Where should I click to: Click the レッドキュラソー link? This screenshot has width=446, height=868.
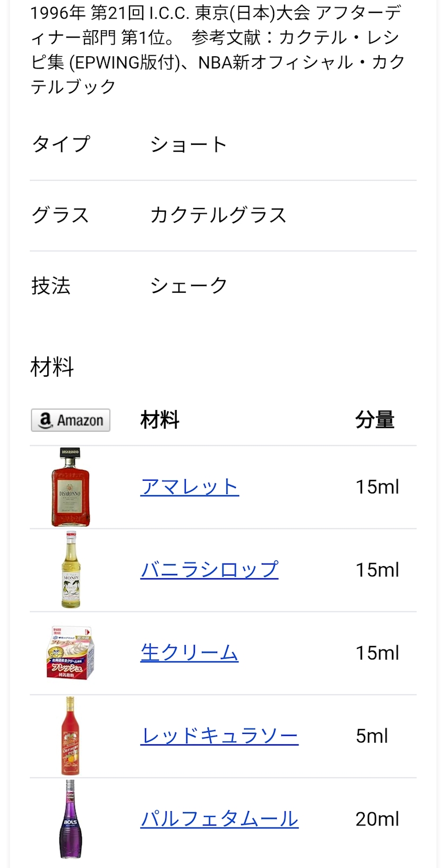pyautogui.click(x=219, y=736)
